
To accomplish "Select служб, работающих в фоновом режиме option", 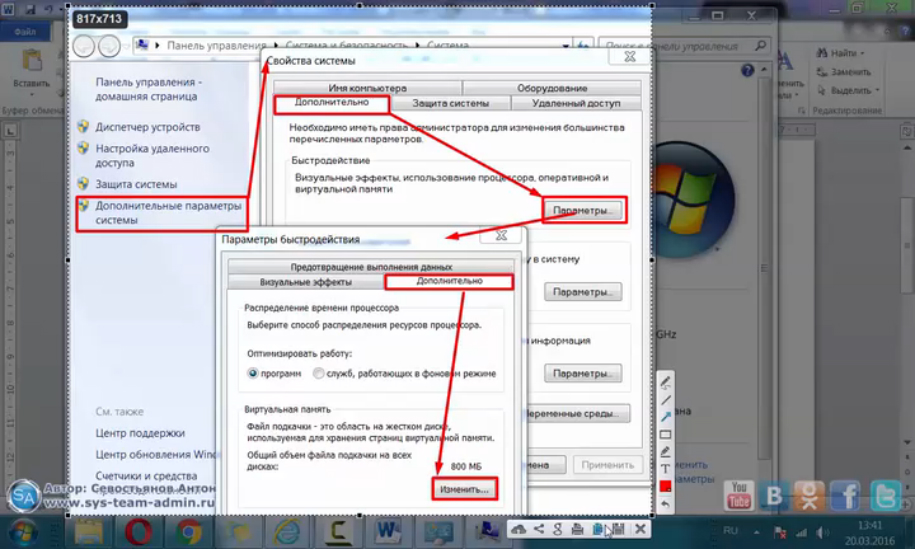I will coord(319,373).
